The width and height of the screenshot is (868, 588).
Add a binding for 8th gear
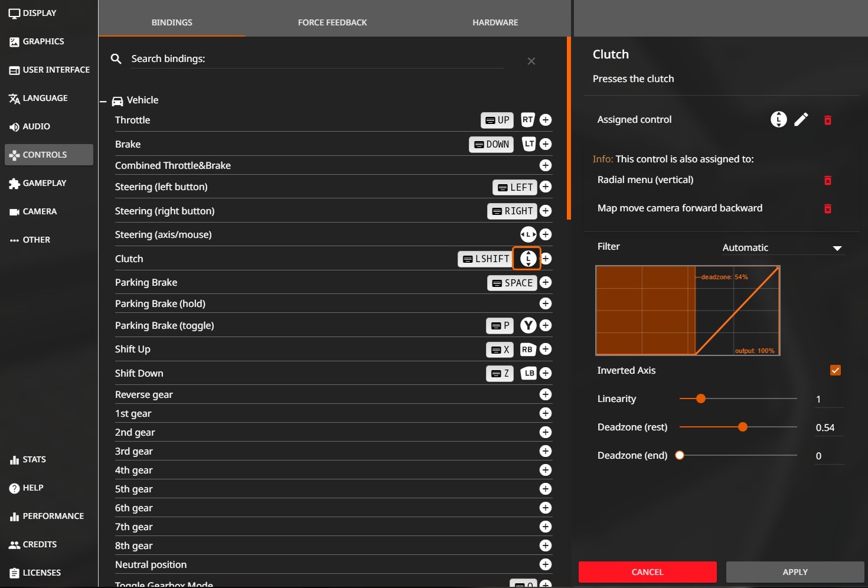click(546, 545)
